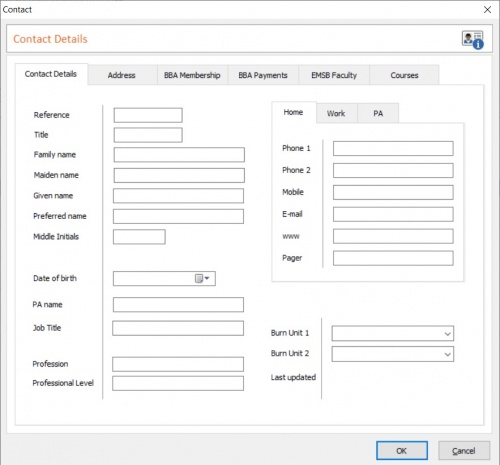Click the 'Last updated' label

pos(293,377)
